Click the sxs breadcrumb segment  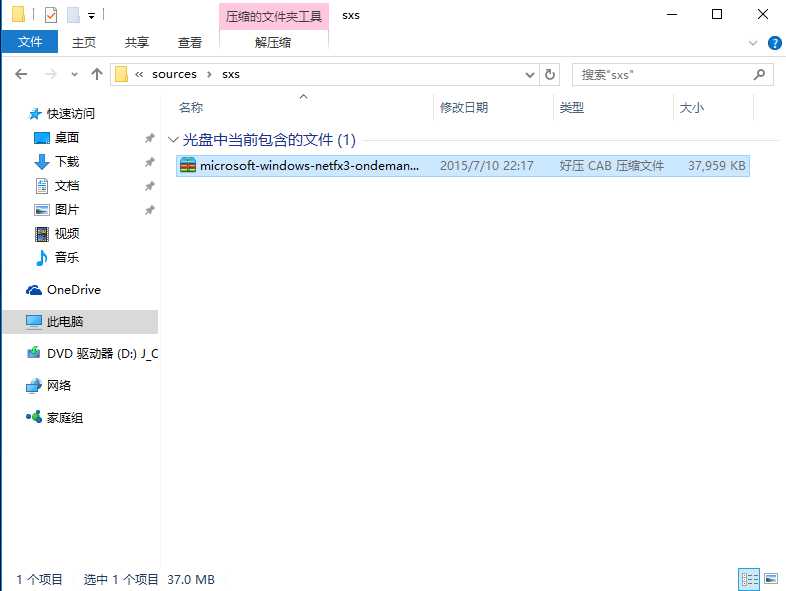pyautogui.click(x=231, y=74)
